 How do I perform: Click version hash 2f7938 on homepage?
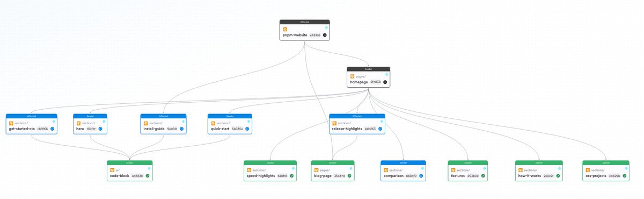[x=375, y=82]
